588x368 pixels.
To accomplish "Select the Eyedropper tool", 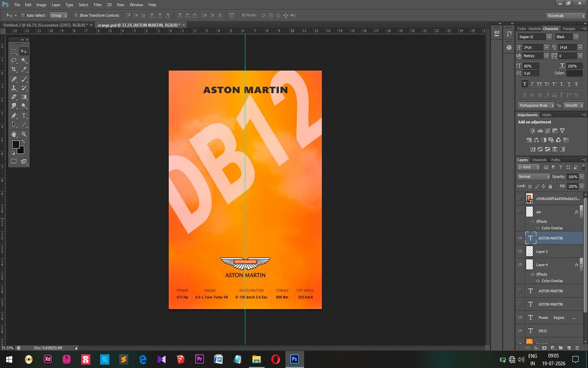I will 24,69.
